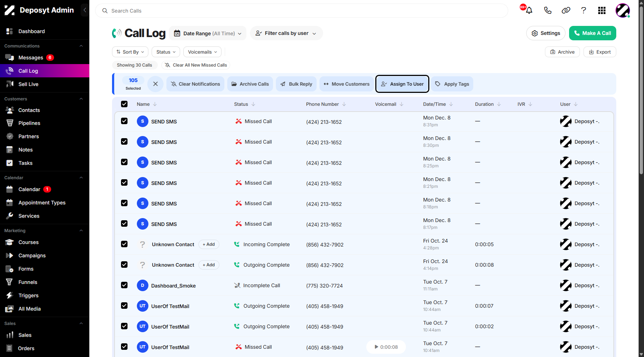This screenshot has height=357, width=644.
Task: Uncheck the Dashboard_Smoke row checkbox
Action: pos(124,285)
